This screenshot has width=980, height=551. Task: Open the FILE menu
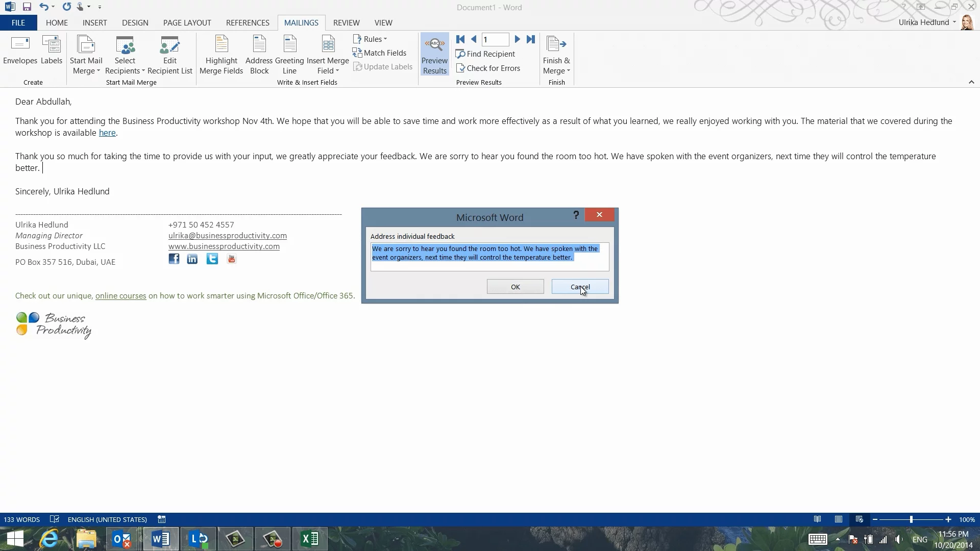18,23
